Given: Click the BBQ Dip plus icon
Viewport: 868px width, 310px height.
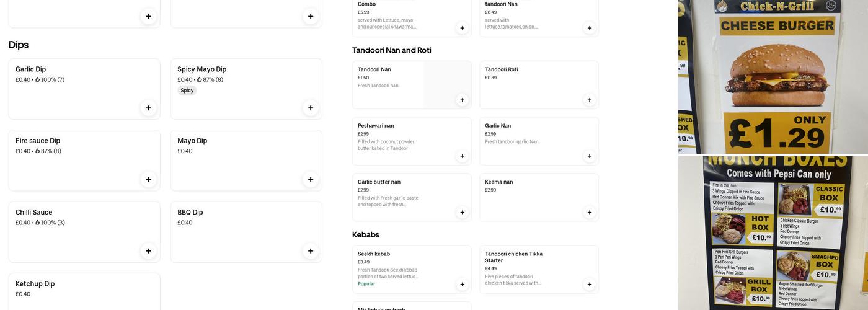Looking at the screenshot, I should click(311, 251).
